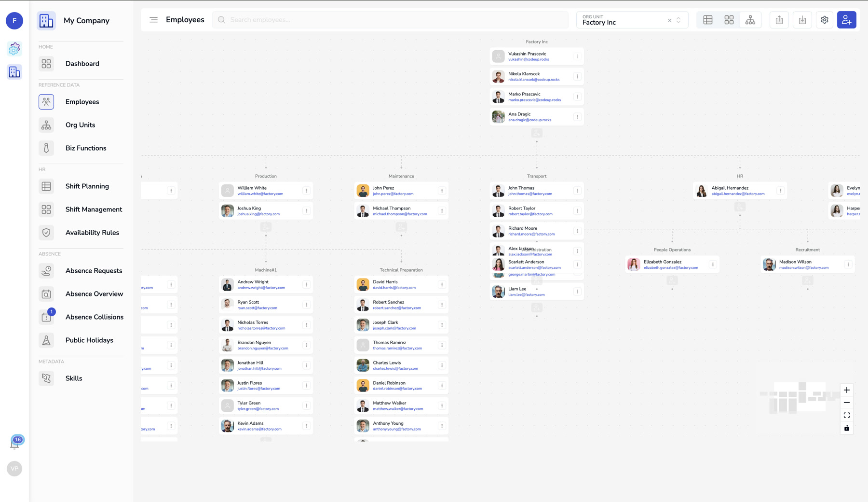Image resolution: width=868 pixels, height=502 pixels.
Task: Click the Absence Requests icon
Action: [46, 271]
